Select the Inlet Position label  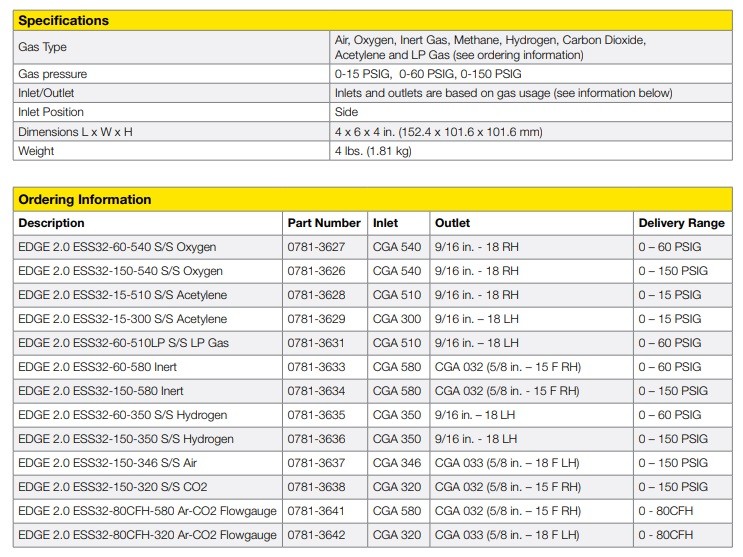click(51, 112)
